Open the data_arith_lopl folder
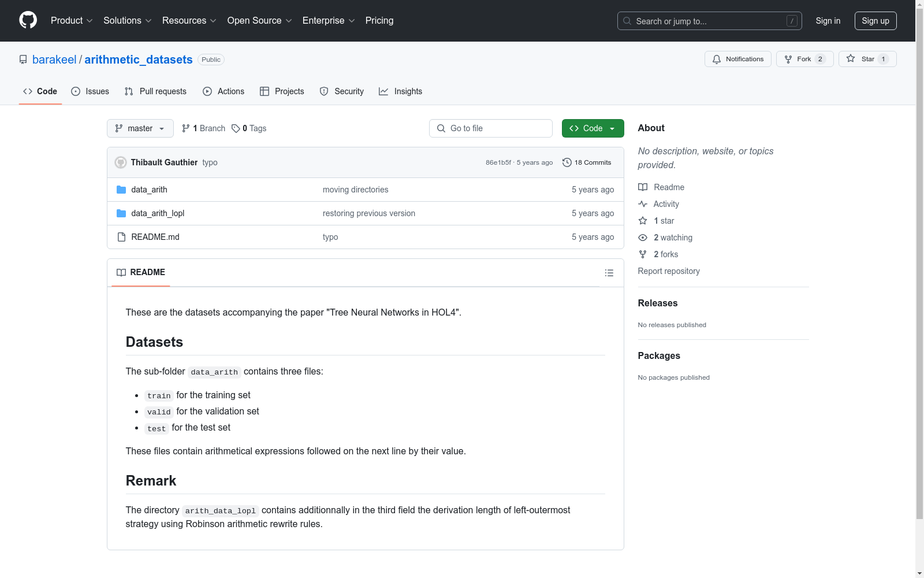Screen dimensions: 924x578 click(158, 213)
